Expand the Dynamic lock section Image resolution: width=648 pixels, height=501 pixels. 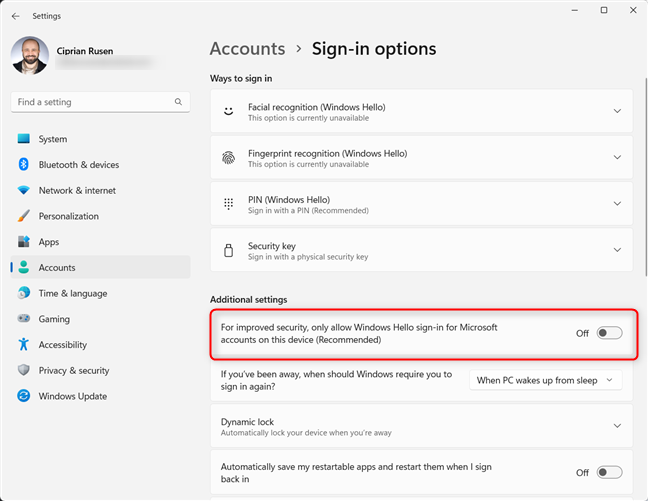617,426
